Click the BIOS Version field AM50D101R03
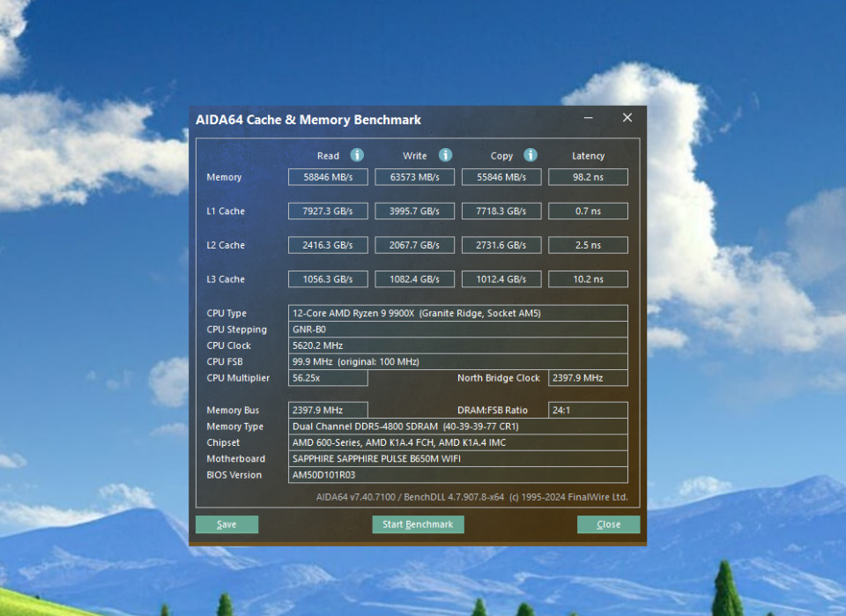846x616 pixels. click(x=458, y=475)
